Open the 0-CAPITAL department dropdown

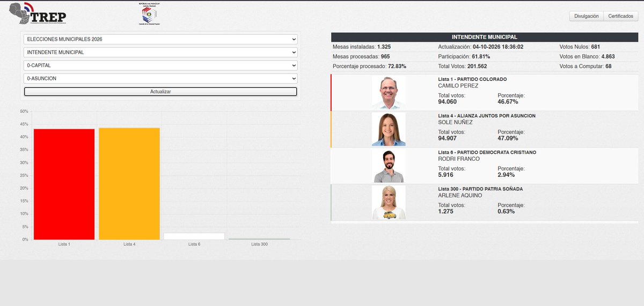point(160,65)
